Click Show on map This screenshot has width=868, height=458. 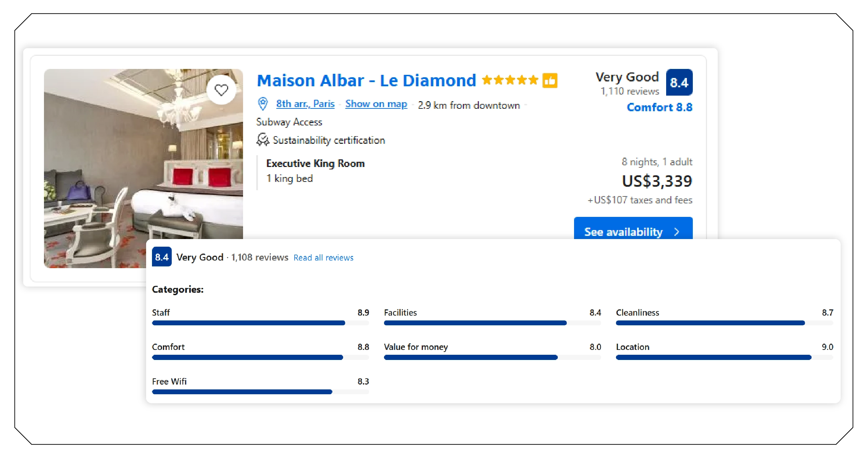[376, 103]
